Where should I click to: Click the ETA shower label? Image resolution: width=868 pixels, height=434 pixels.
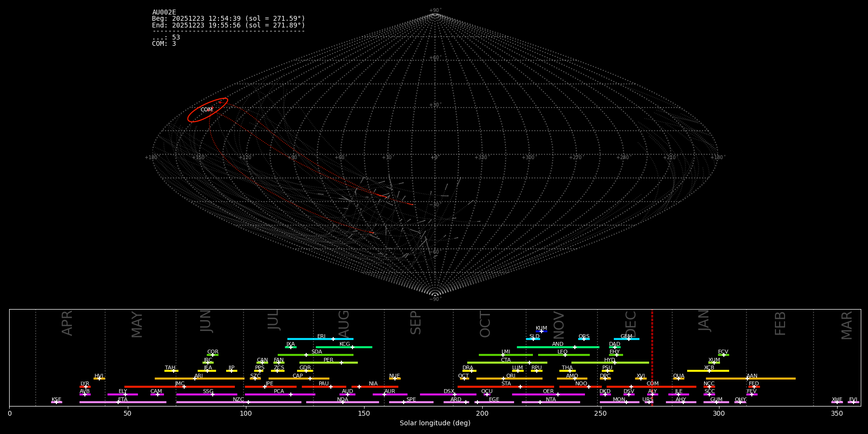coord(123,400)
